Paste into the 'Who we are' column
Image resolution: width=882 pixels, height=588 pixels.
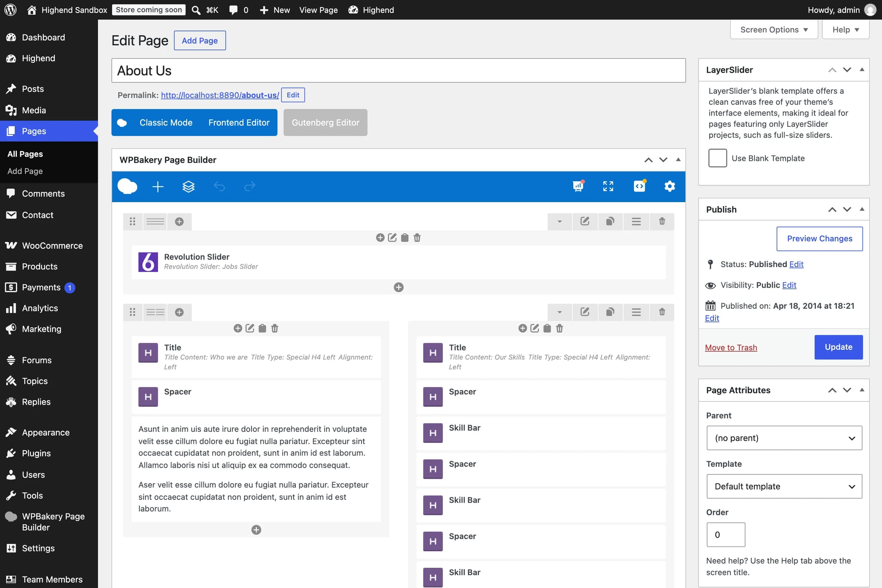coord(262,329)
